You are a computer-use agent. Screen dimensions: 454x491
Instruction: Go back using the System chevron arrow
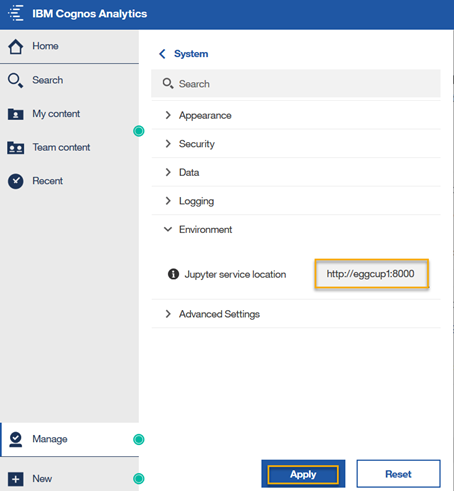pyautogui.click(x=162, y=54)
